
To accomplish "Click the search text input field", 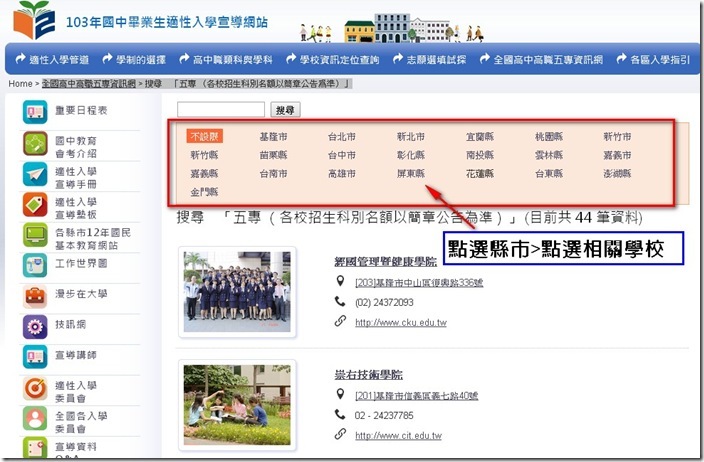I will tap(221, 110).
